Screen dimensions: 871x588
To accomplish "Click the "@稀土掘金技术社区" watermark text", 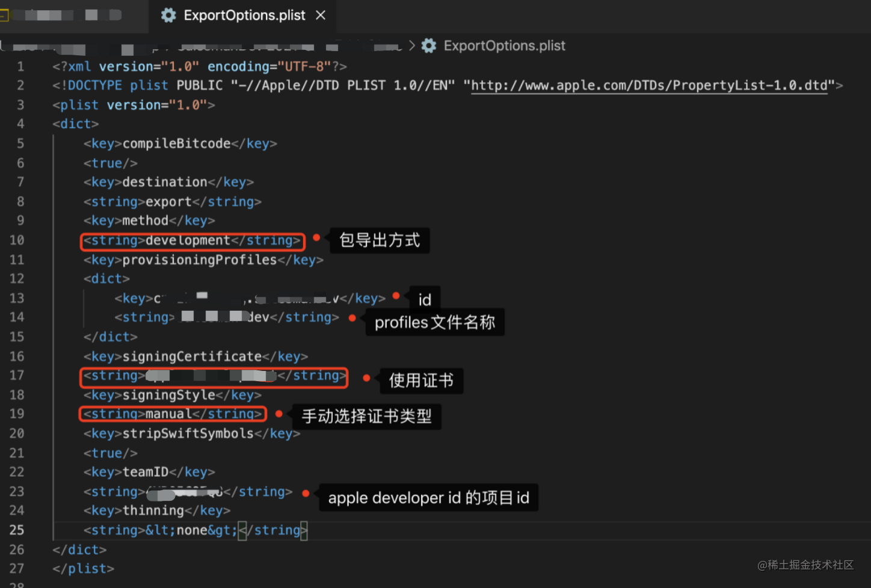I will pos(806,565).
